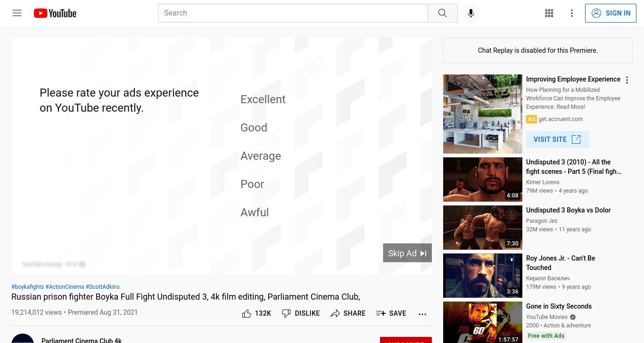
Task: Open Kimer Lorens channel name
Action: pyautogui.click(x=543, y=182)
